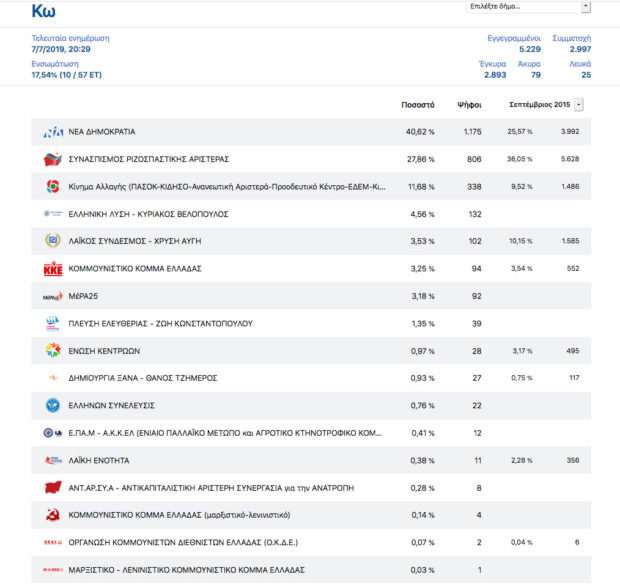Click the ΝΕΑ ΔΗΜΟΚΡΑΤΙΑ party name
This screenshot has width=620, height=588.
[x=102, y=132]
